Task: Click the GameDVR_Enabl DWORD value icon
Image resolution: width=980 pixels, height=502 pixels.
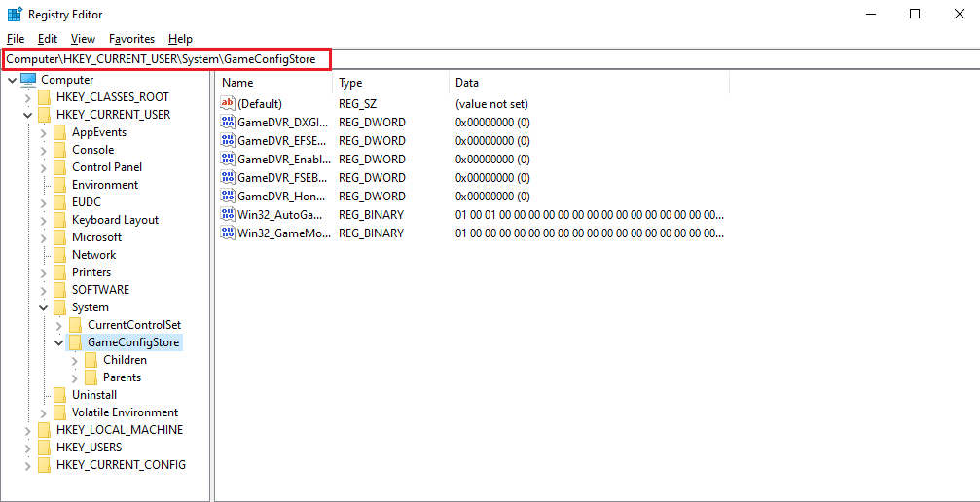Action: click(228, 159)
